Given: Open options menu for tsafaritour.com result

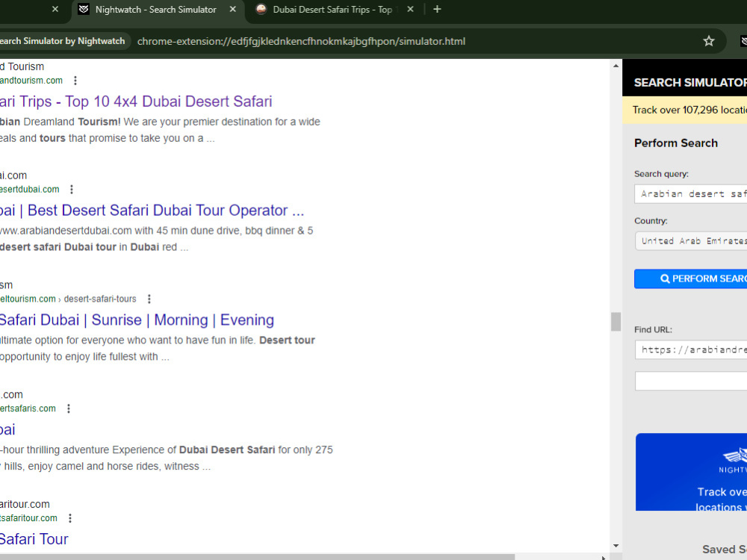Looking at the screenshot, I should [70, 518].
